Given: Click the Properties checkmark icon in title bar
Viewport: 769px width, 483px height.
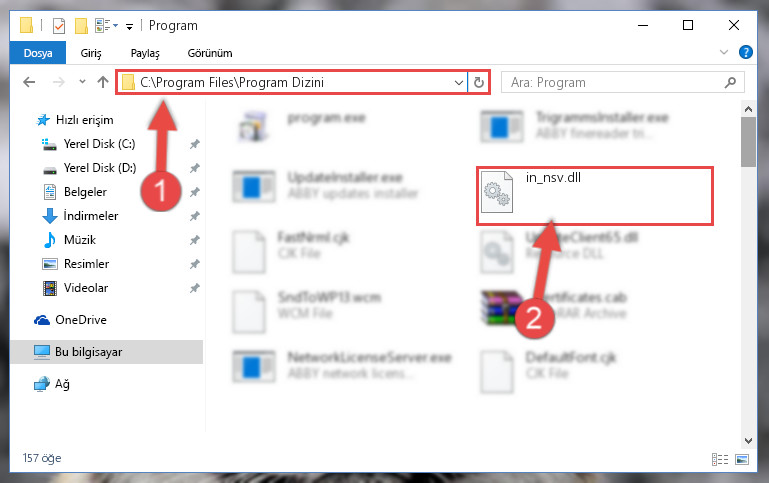Looking at the screenshot, I should (59, 25).
